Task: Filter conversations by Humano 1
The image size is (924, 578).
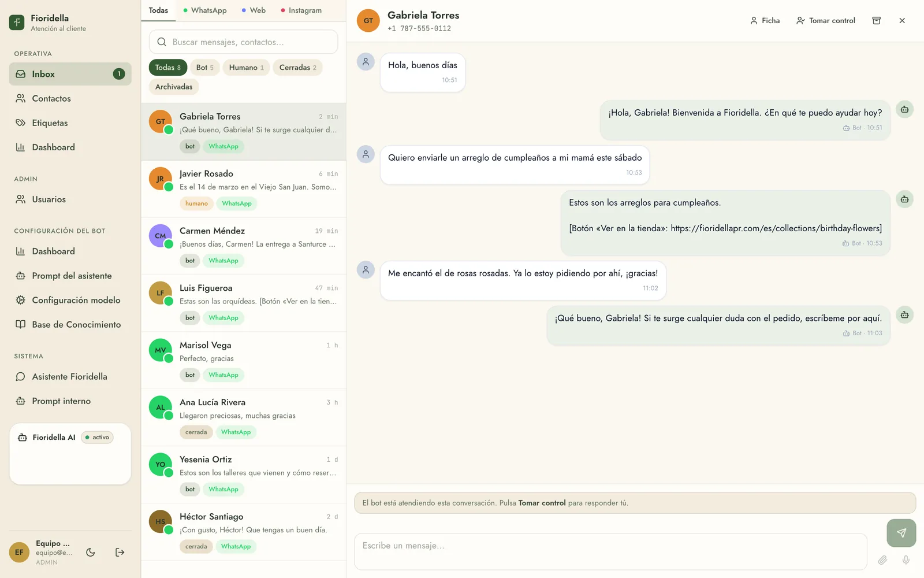Action: [246, 68]
